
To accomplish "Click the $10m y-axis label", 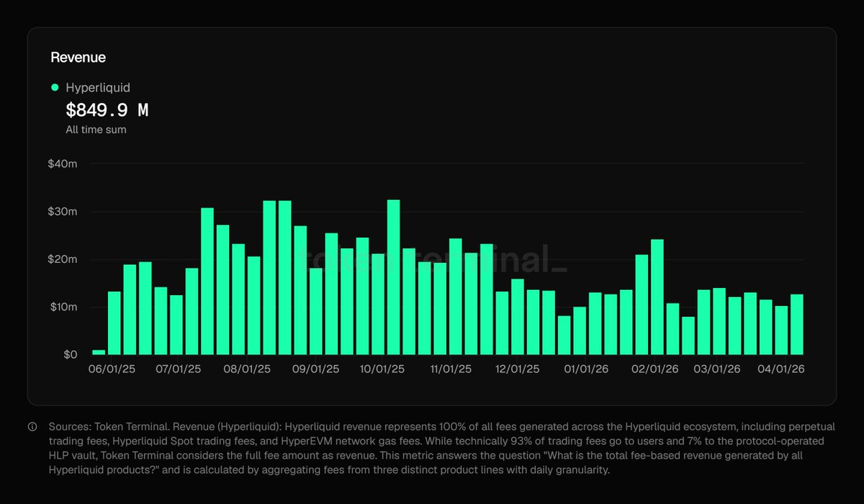I will (63, 307).
